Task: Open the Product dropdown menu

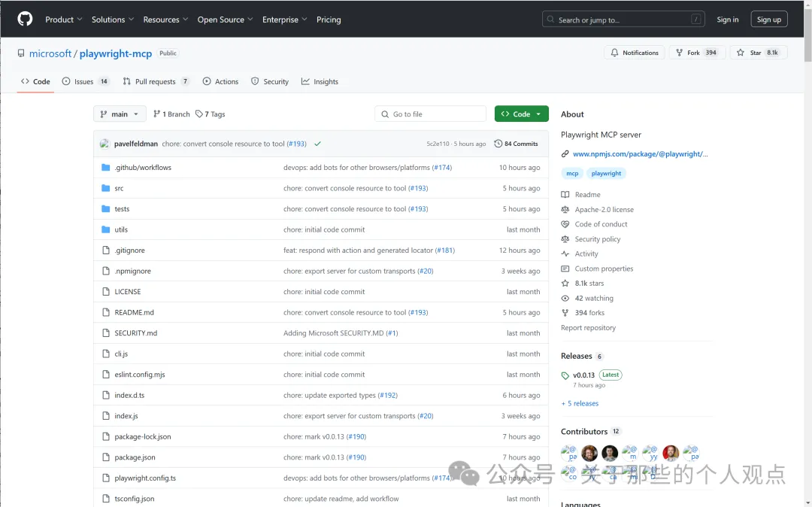Action: 64,20
